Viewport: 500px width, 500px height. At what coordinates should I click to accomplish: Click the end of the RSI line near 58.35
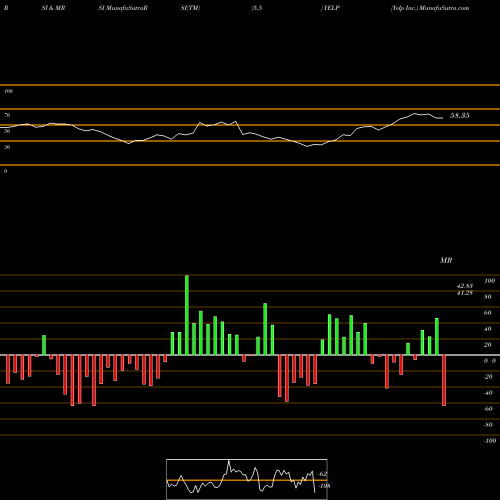pyautogui.click(x=442, y=118)
